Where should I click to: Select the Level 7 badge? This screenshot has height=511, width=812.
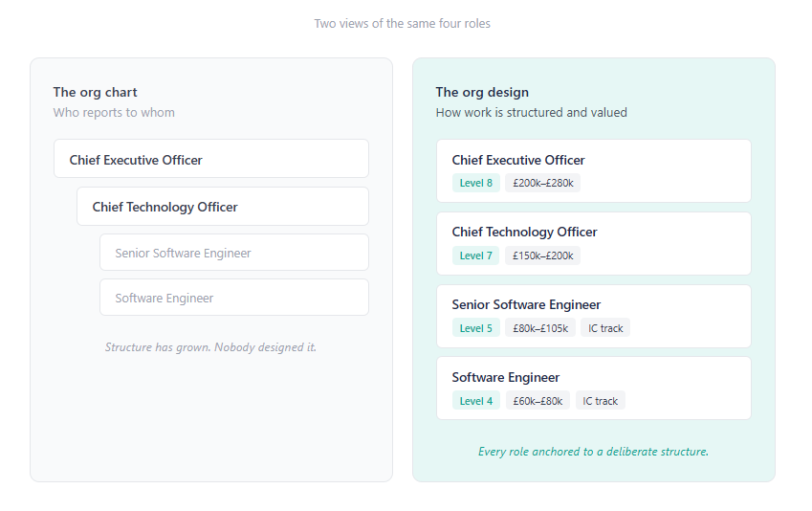point(476,255)
